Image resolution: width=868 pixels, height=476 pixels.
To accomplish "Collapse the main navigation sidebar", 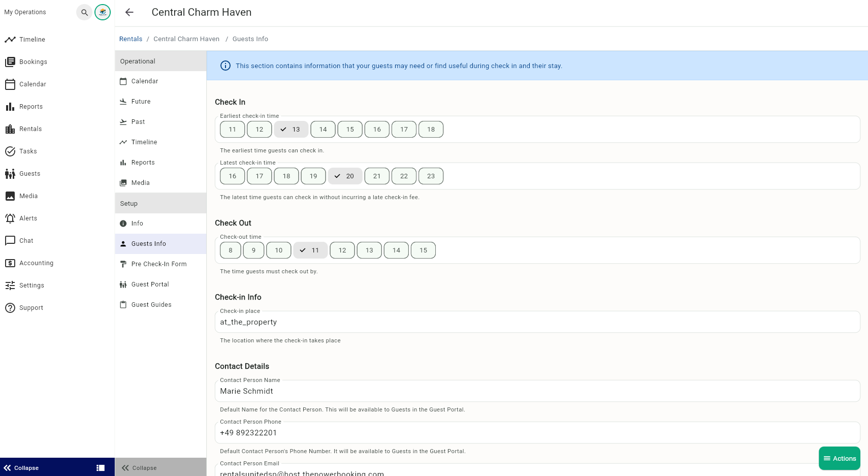I will point(21,468).
